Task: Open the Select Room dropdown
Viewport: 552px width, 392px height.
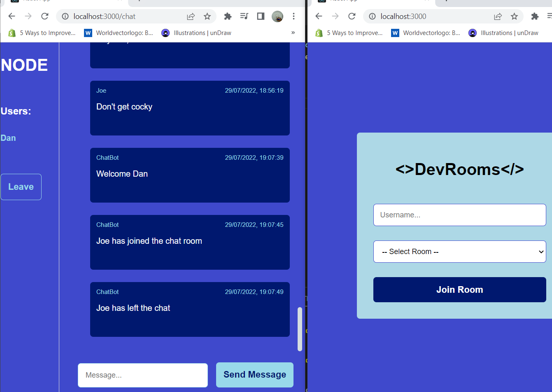Action: click(459, 251)
